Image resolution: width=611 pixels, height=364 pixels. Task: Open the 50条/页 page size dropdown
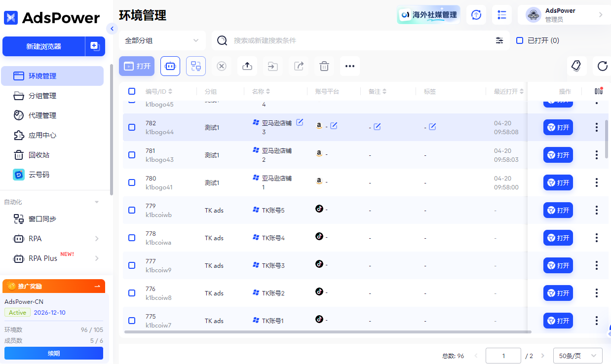click(x=577, y=355)
